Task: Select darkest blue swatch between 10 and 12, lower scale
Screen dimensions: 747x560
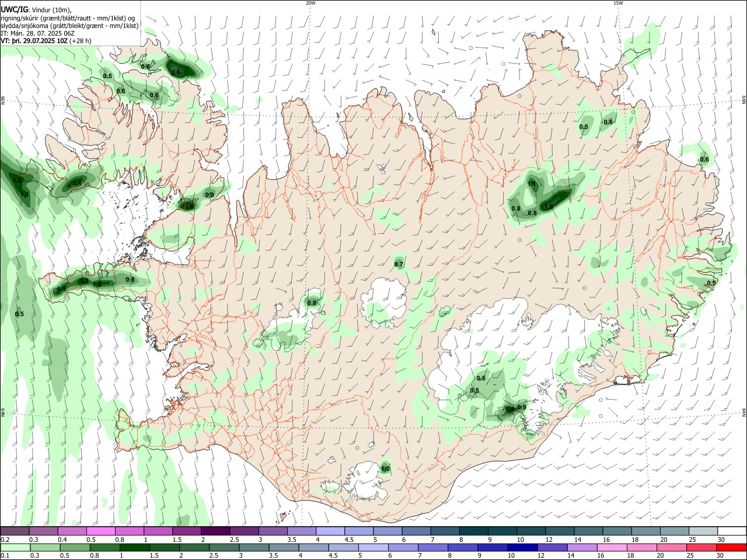Action: click(x=521, y=547)
